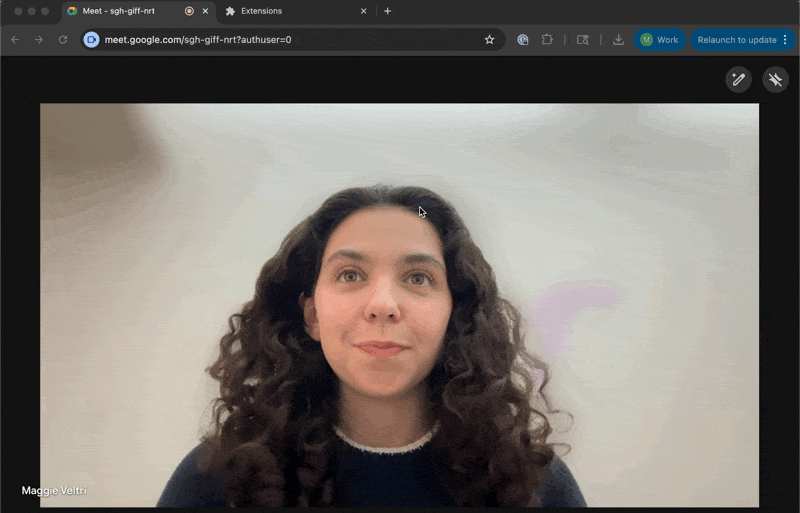This screenshot has height=513, width=800.
Task: Open Chrome three-dot menu
Action: (785, 40)
